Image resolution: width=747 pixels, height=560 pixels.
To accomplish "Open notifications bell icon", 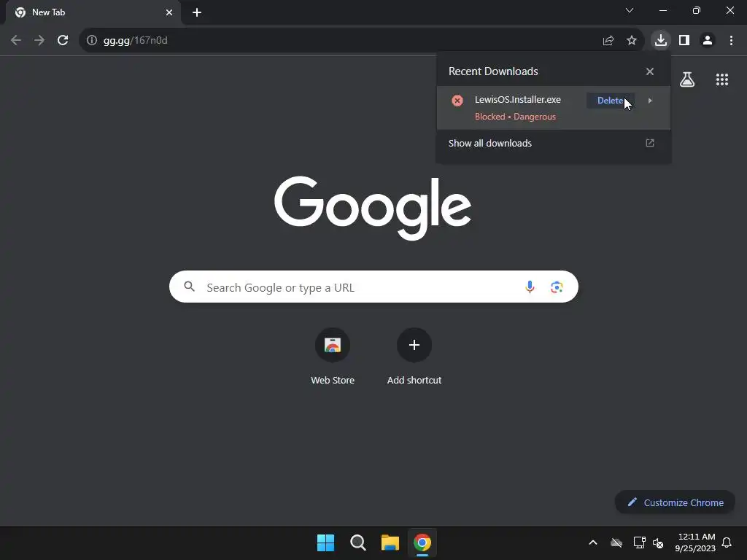I will [x=727, y=542].
